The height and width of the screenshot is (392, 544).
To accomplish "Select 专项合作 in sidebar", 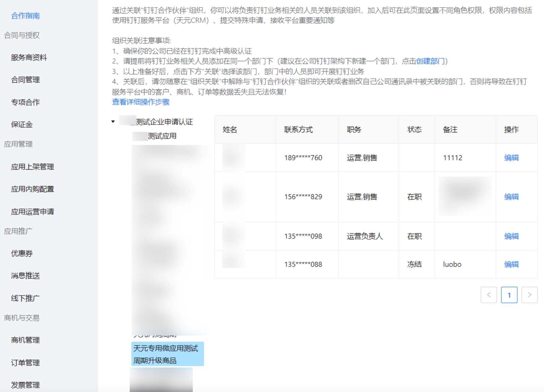I will [25, 102].
